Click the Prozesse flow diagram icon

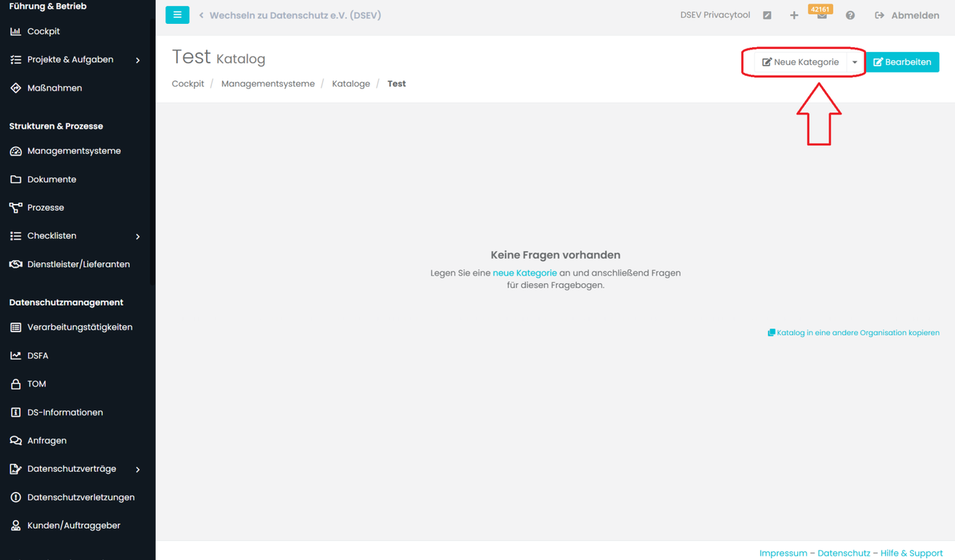click(16, 207)
